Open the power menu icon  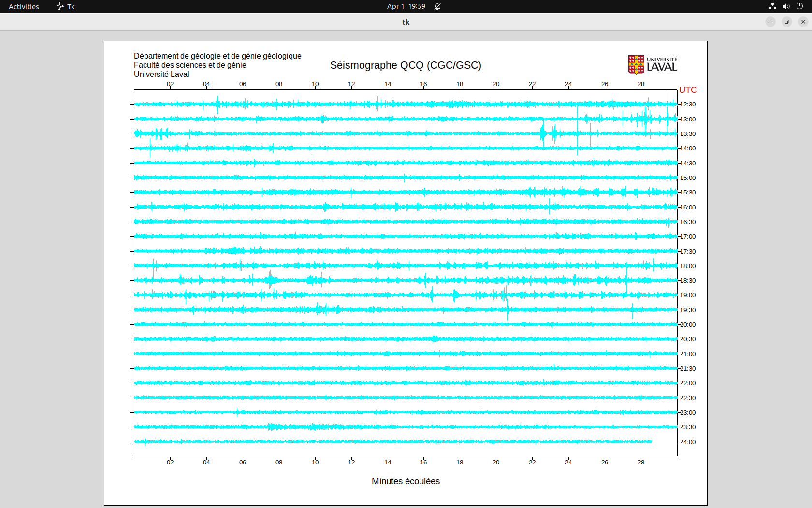799,6
